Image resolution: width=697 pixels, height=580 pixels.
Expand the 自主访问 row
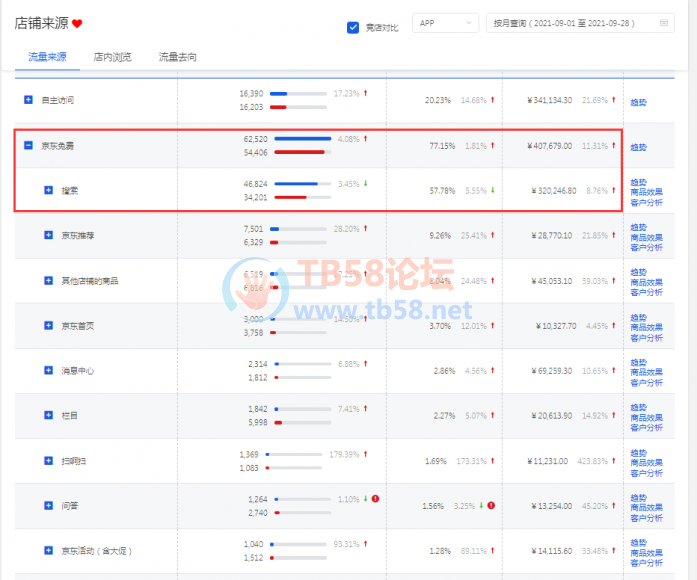tap(28, 100)
